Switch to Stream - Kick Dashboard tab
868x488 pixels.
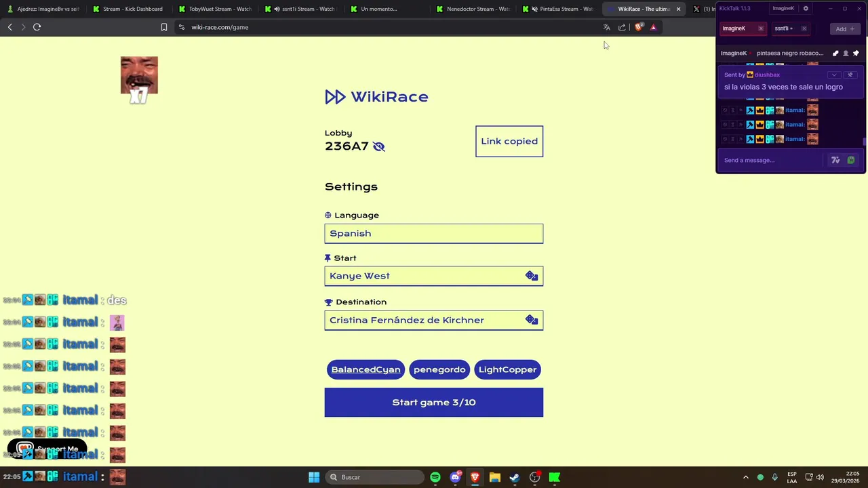click(129, 9)
